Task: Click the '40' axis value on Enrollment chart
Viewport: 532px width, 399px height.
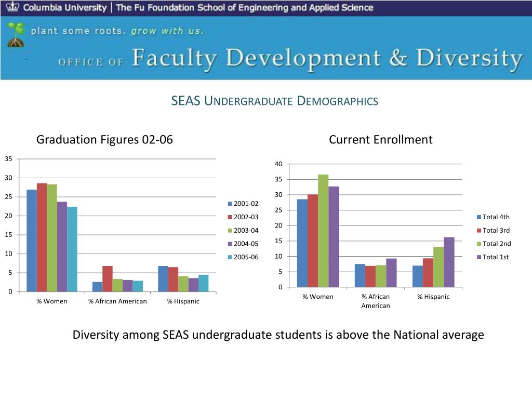Action: 278,164
